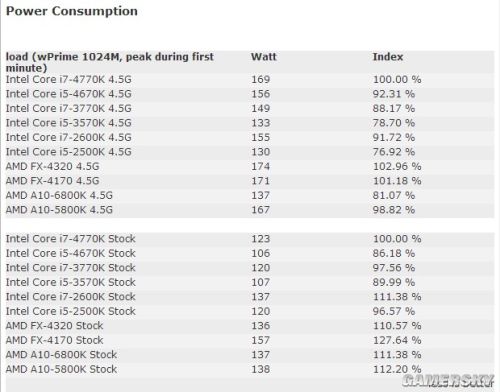Click Intel Core i7-4770K Stock row
This screenshot has height=392, width=500.
click(x=250, y=239)
